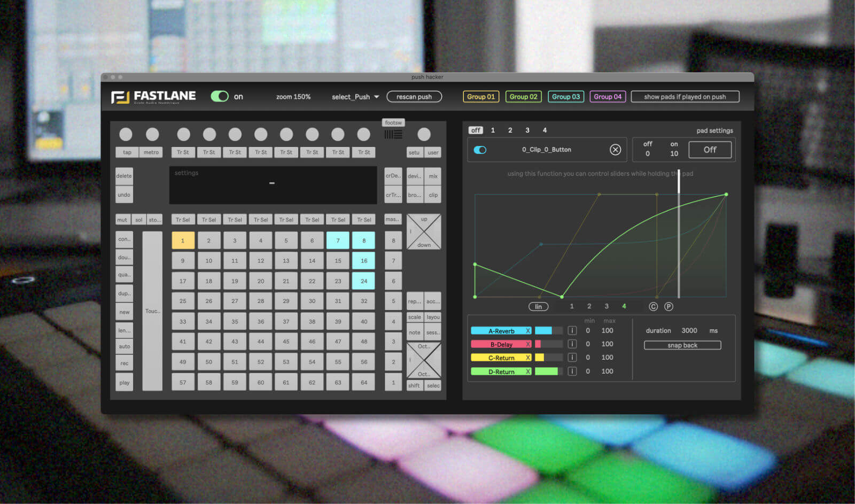855x504 pixels.
Task: Click the snap back button
Action: coord(682,345)
